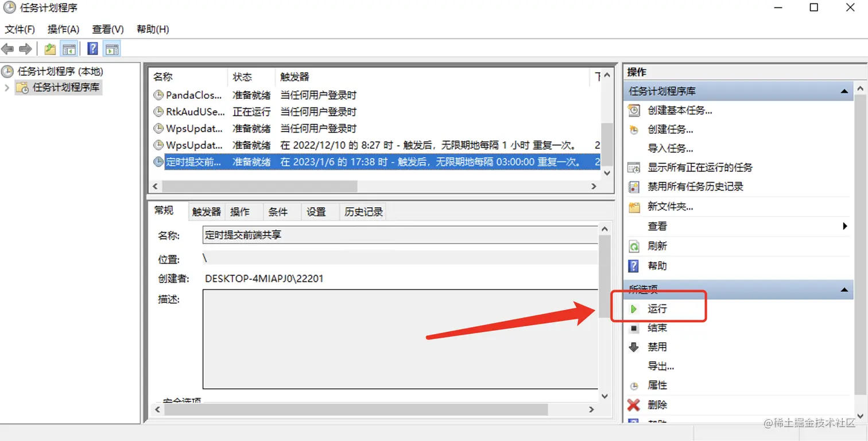Open the 查看 submenu arrow in actions
The height and width of the screenshot is (441, 868).
point(845,226)
